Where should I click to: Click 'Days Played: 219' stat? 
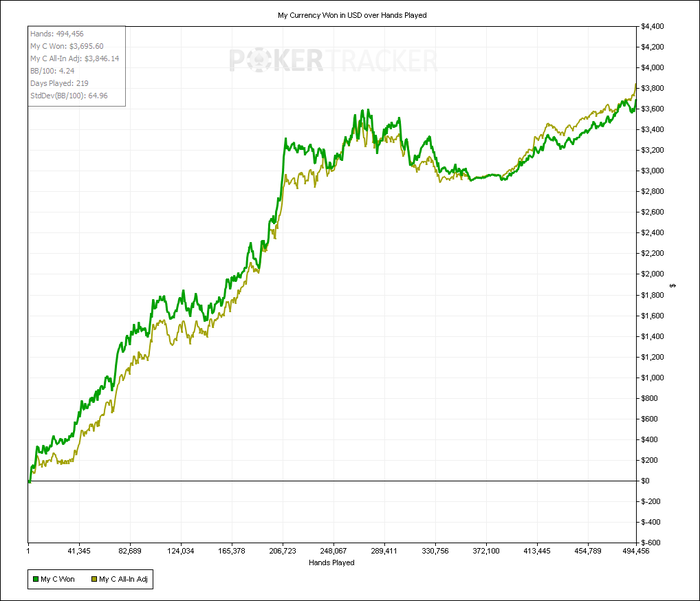pyautogui.click(x=59, y=83)
